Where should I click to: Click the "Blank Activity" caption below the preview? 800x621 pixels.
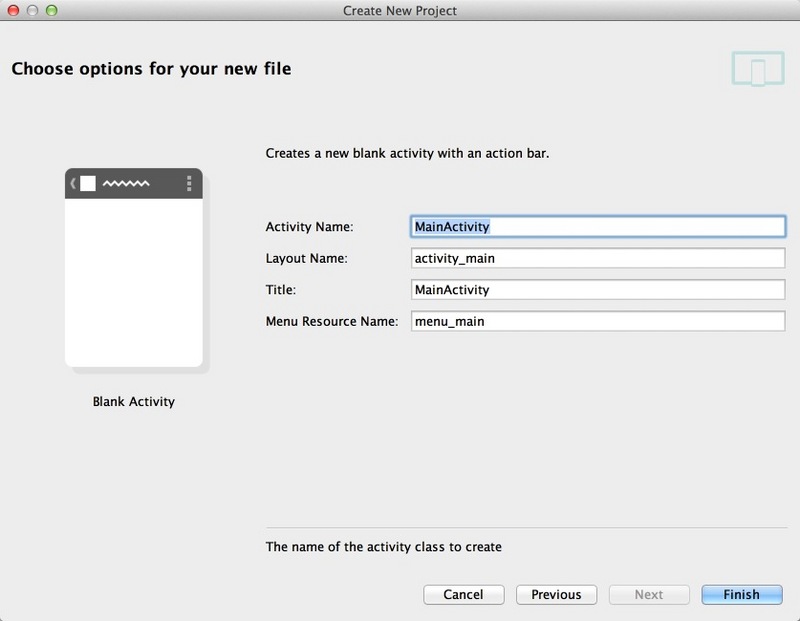[x=134, y=402]
